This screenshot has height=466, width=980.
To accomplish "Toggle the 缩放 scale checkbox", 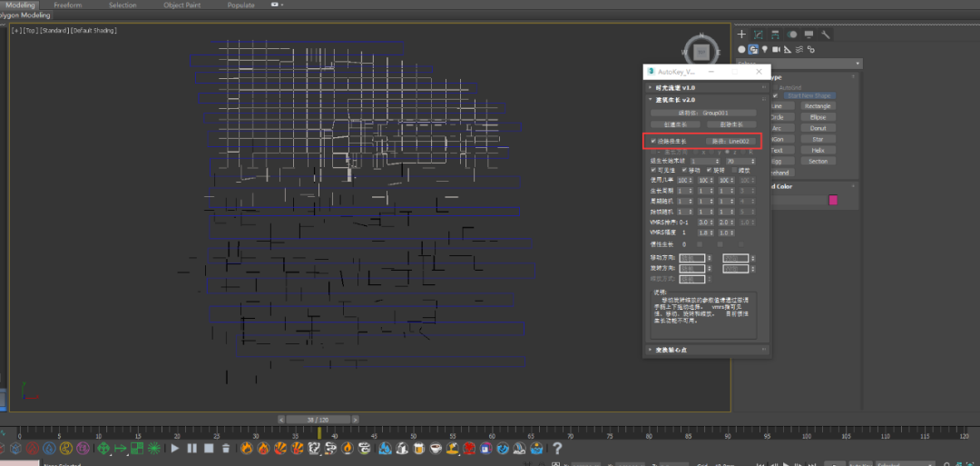I will (x=734, y=170).
